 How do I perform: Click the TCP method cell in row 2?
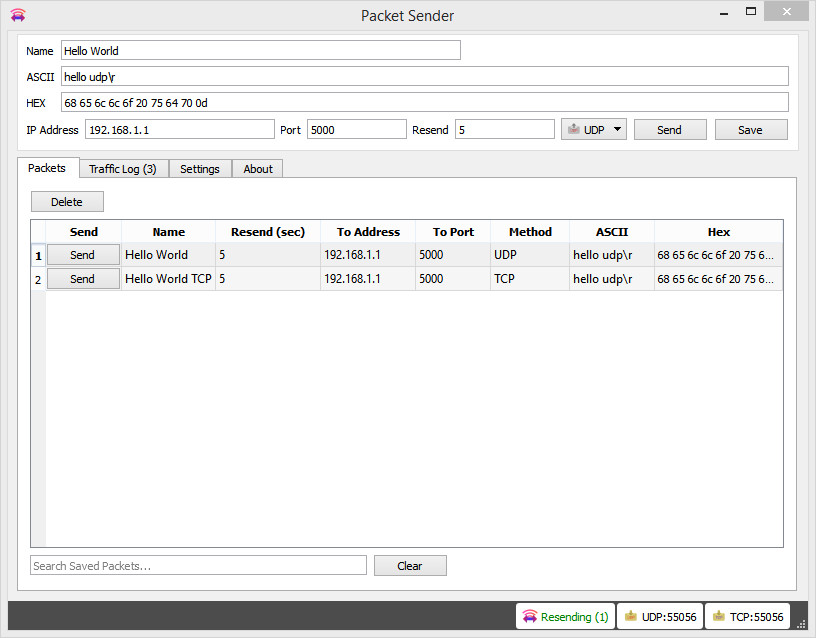coord(530,279)
